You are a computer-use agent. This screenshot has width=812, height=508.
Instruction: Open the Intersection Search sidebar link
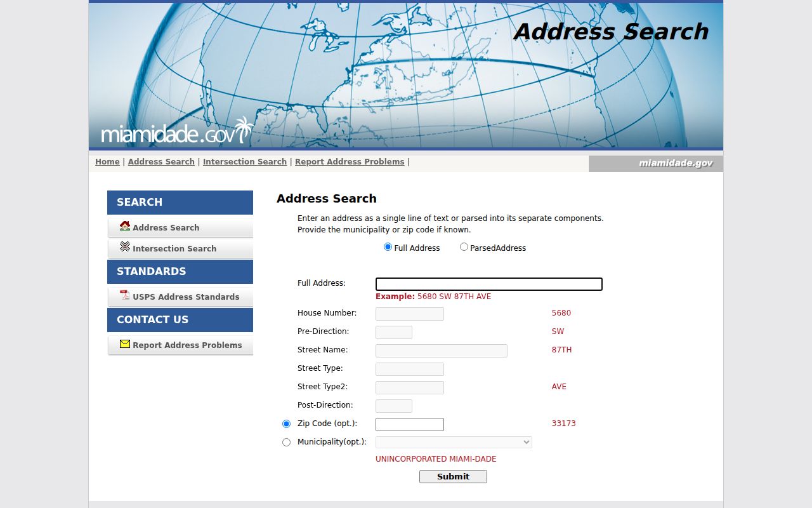(174, 248)
